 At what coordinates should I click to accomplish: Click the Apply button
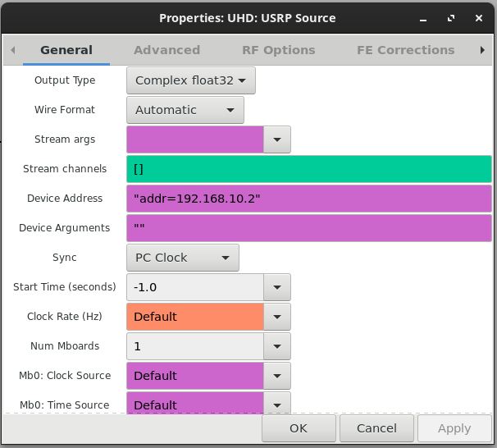454,428
